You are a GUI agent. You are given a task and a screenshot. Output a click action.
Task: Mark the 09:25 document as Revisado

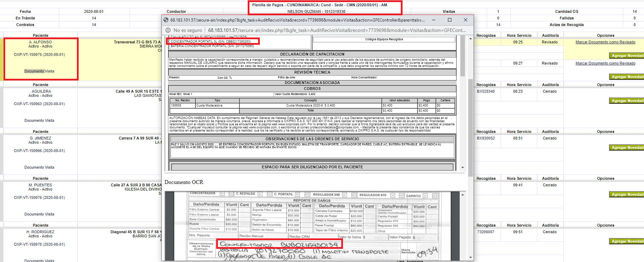point(605,42)
